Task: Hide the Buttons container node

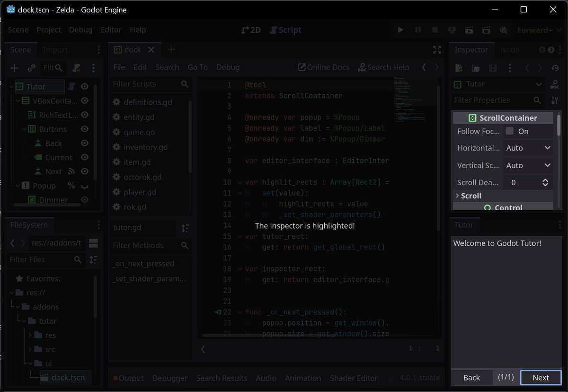Action: (x=85, y=129)
